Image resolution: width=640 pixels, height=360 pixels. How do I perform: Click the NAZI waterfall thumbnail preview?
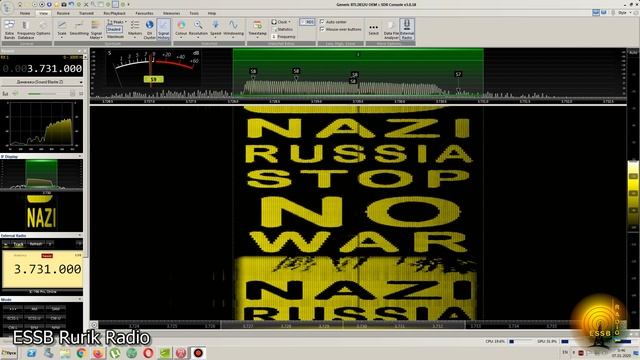(x=41, y=213)
